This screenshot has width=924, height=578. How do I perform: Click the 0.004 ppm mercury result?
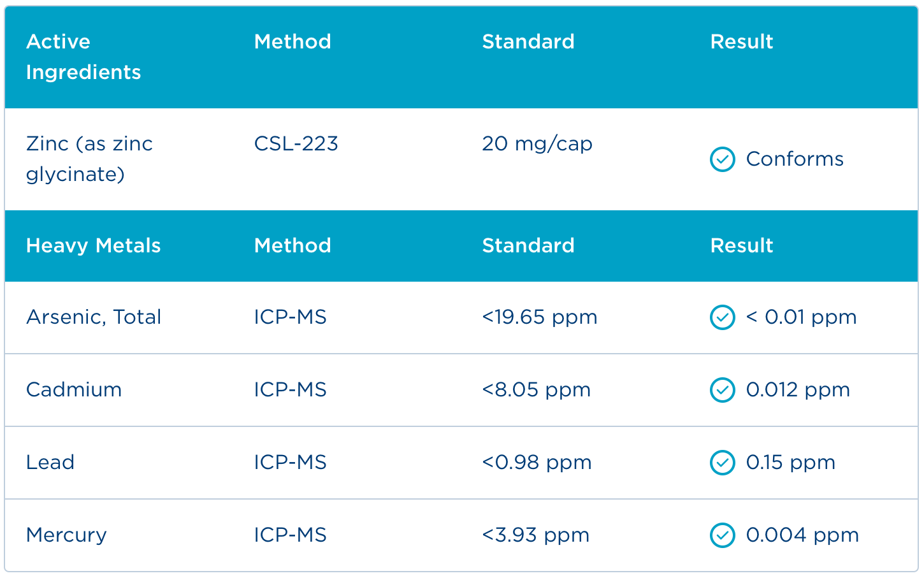click(x=802, y=535)
